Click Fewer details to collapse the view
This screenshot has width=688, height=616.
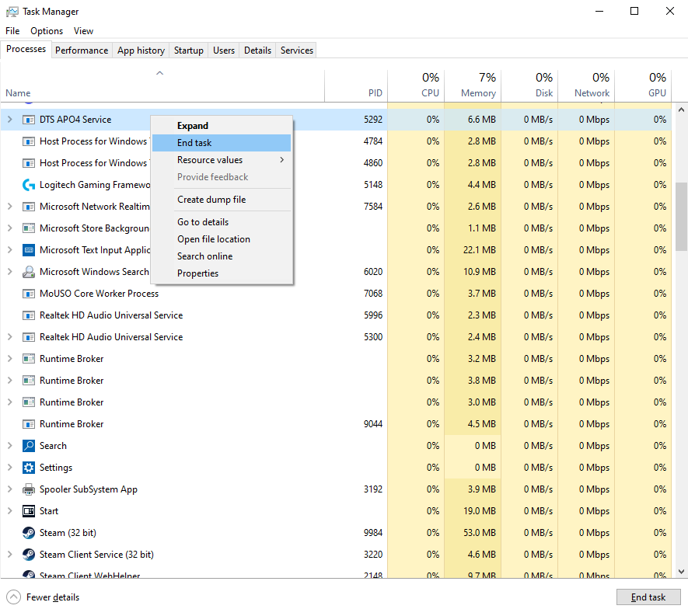[43, 597]
